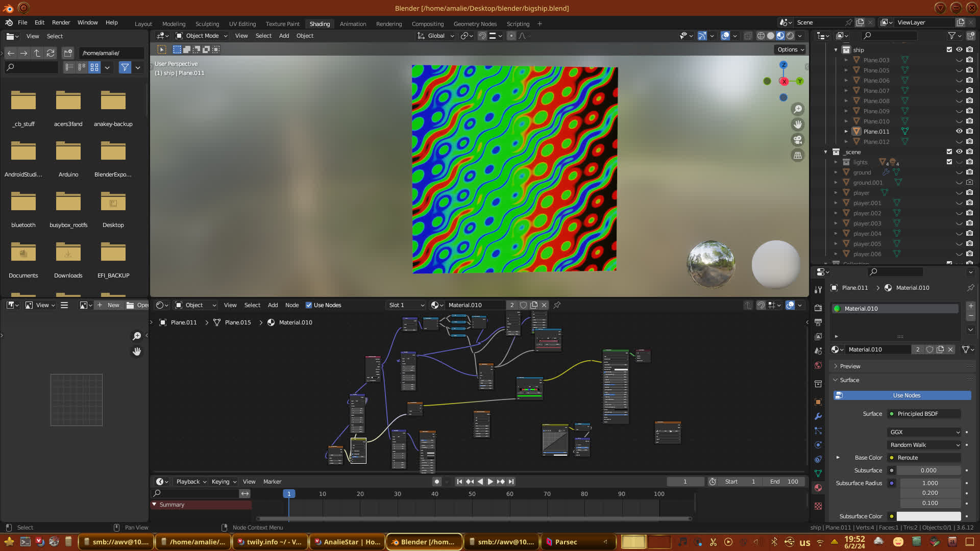Toggle orthographic grid view icon in viewport
Viewport: 980px width, 551px height.
797,156
